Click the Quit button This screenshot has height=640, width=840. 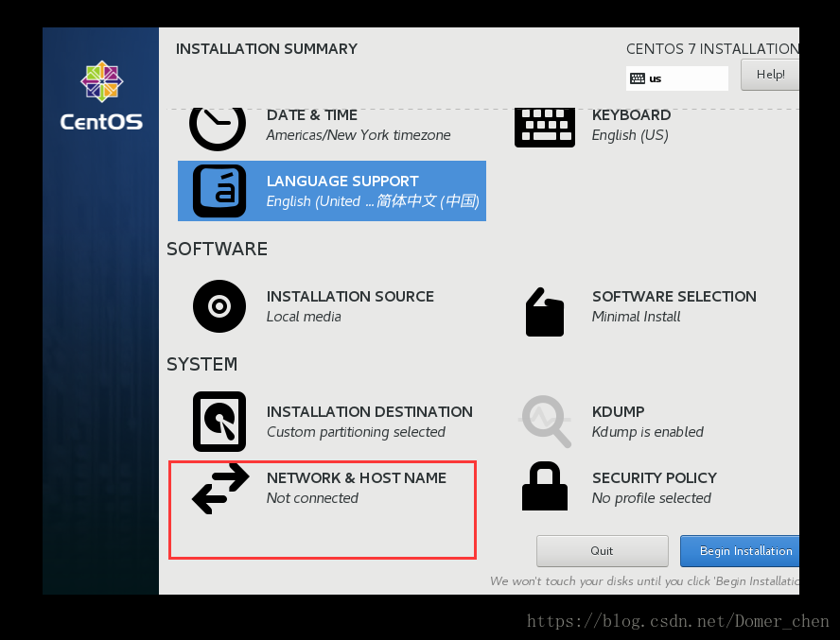pyautogui.click(x=603, y=551)
